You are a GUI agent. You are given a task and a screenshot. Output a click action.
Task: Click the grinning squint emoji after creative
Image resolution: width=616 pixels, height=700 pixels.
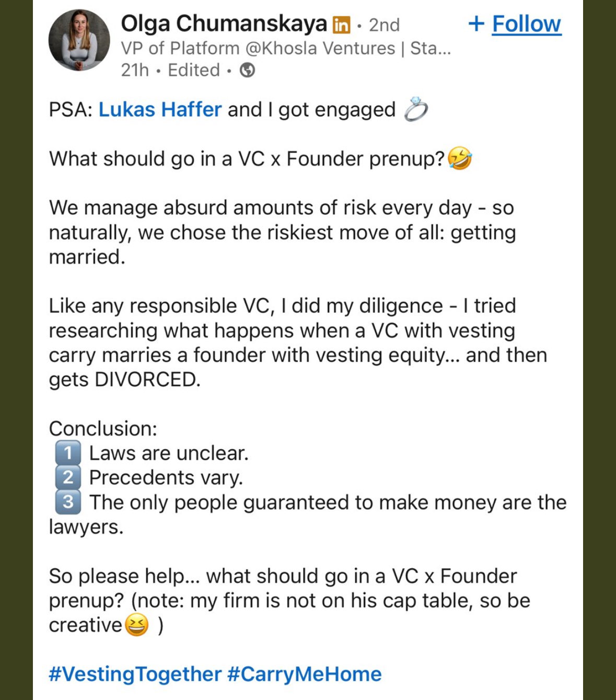(x=136, y=625)
